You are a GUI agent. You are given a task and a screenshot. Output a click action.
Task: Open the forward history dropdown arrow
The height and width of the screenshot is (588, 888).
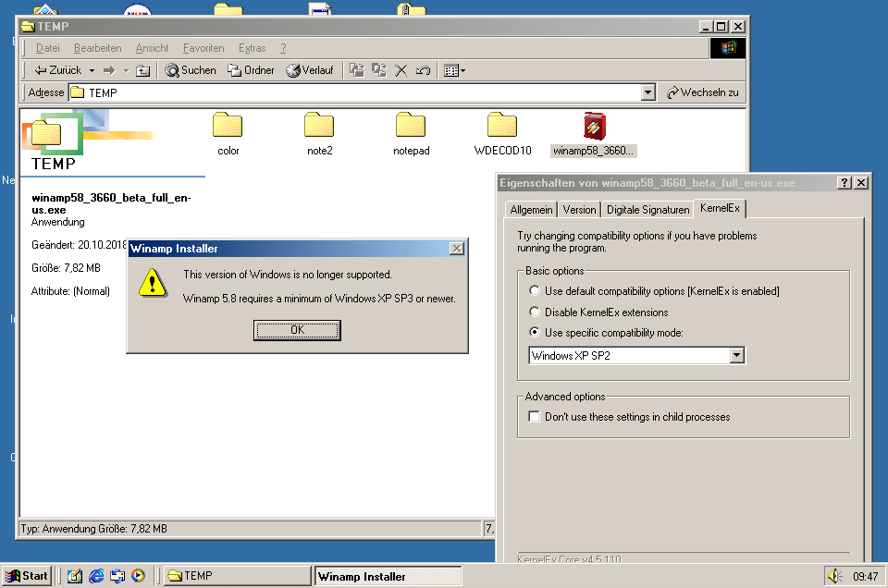[127, 71]
